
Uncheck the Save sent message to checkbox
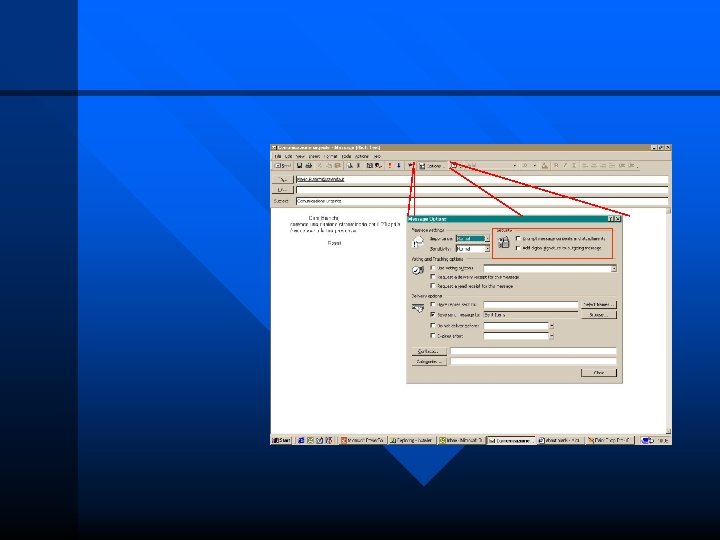(433, 315)
